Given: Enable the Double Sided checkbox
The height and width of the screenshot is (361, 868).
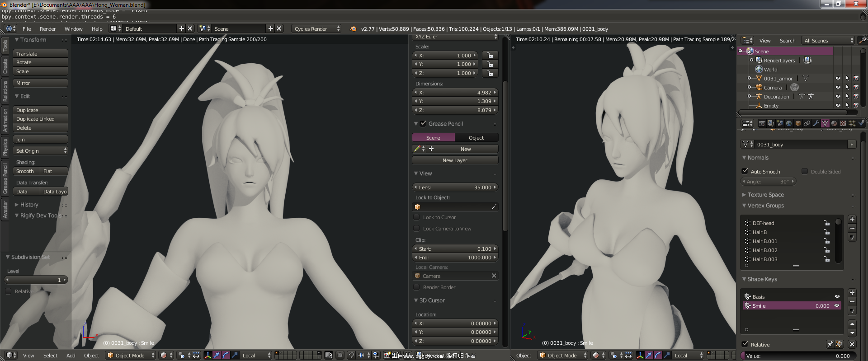Looking at the screenshot, I should click(805, 171).
